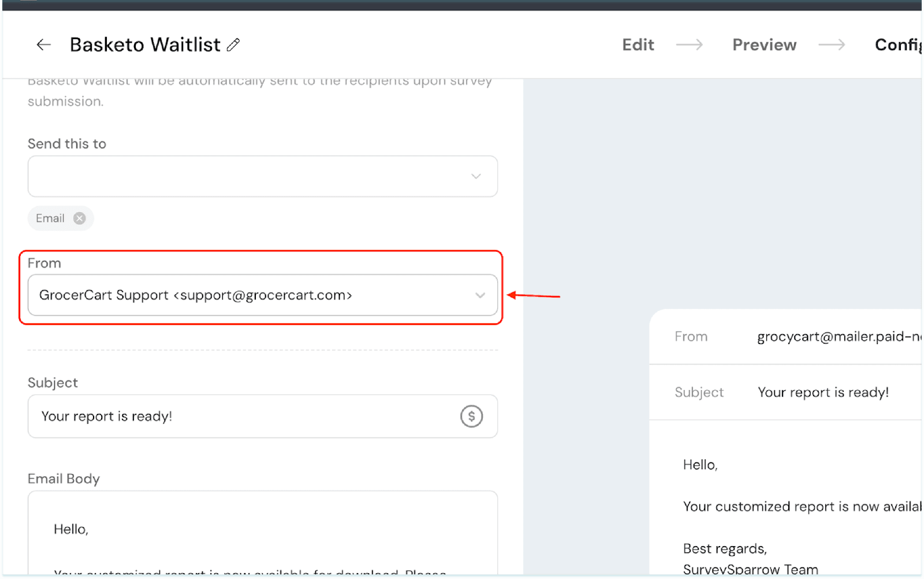Open the From sender dropdown chevron

coord(480,296)
